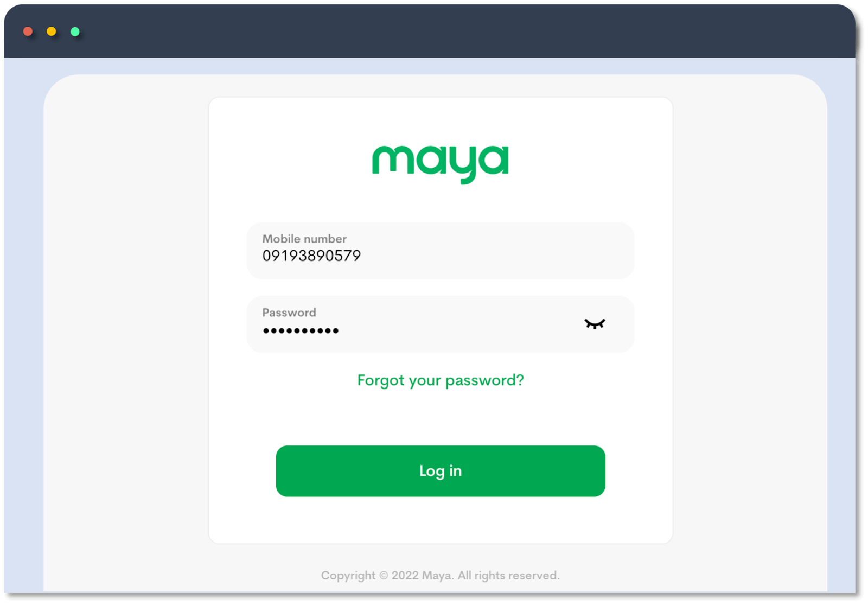Submit credentials by pressing Log in
Image resolution: width=868 pixels, height=605 pixels.
[x=440, y=471]
